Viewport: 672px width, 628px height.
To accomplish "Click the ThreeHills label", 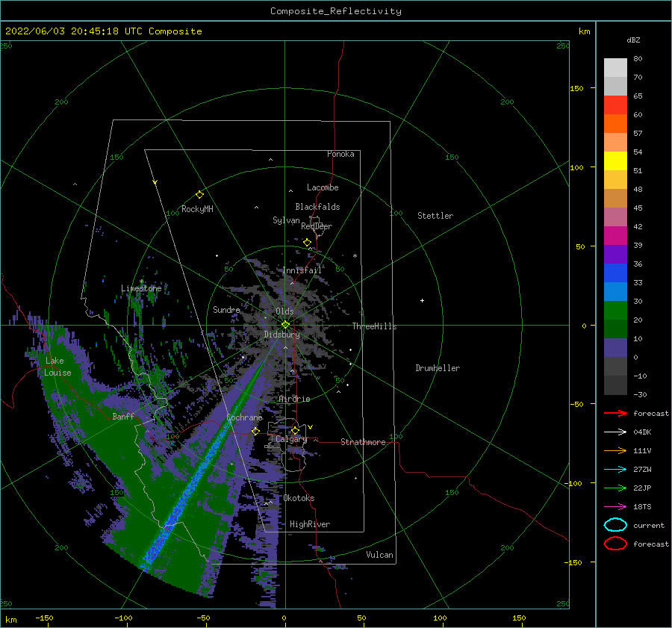I will coord(375,326).
